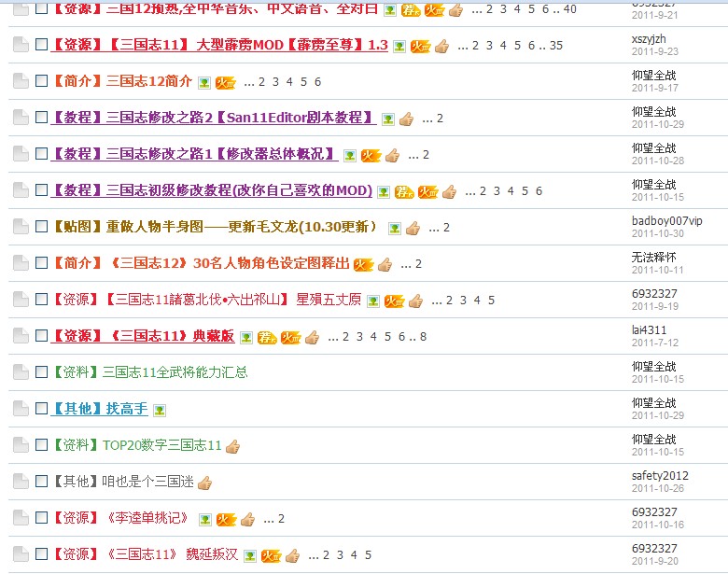Go to page 35 of 大型霹雳MOD thread
The image size is (728, 574).
556,46
